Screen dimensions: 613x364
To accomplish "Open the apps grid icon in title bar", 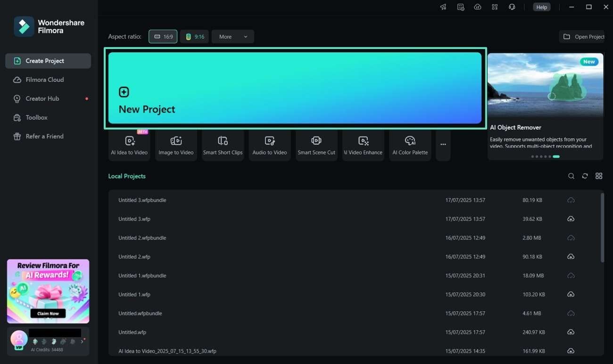I will [495, 7].
